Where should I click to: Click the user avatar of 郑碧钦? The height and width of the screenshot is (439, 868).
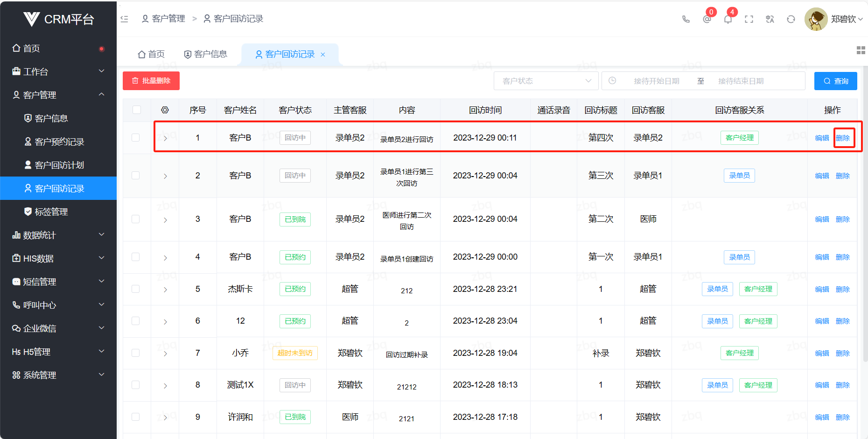(x=816, y=19)
